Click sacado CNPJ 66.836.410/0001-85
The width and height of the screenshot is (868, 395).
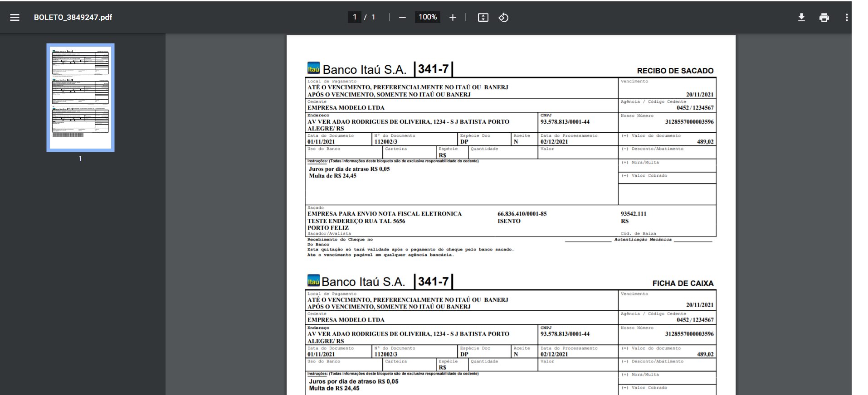point(522,214)
